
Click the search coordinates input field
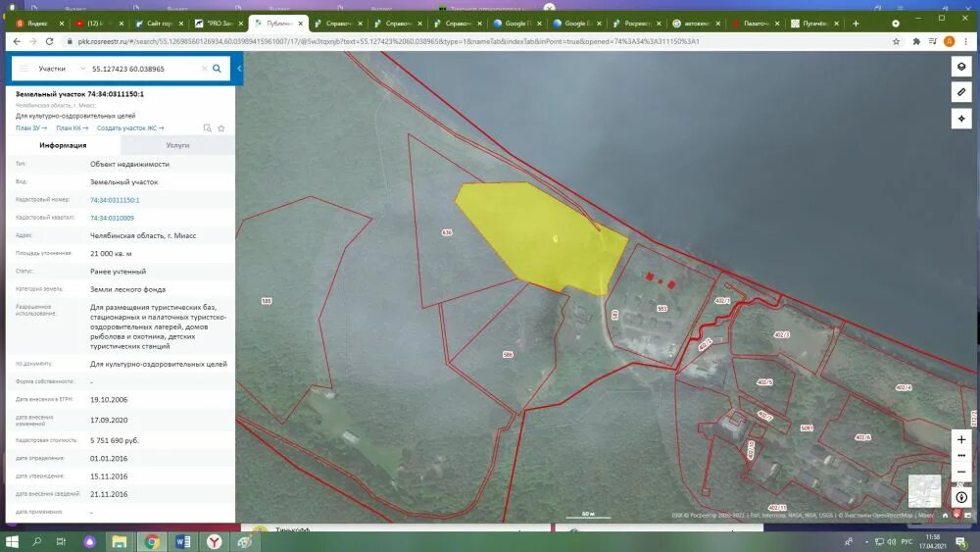(x=144, y=69)
